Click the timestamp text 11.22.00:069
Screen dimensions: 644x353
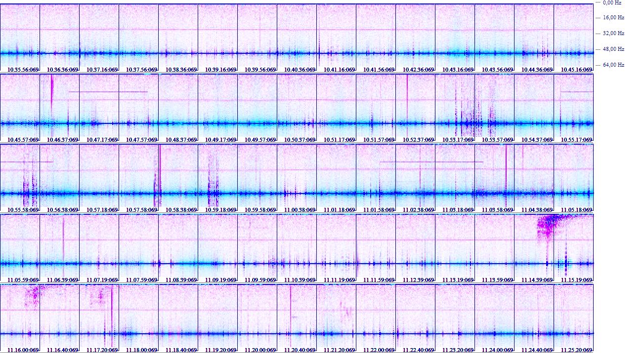(x=379, y=351)
